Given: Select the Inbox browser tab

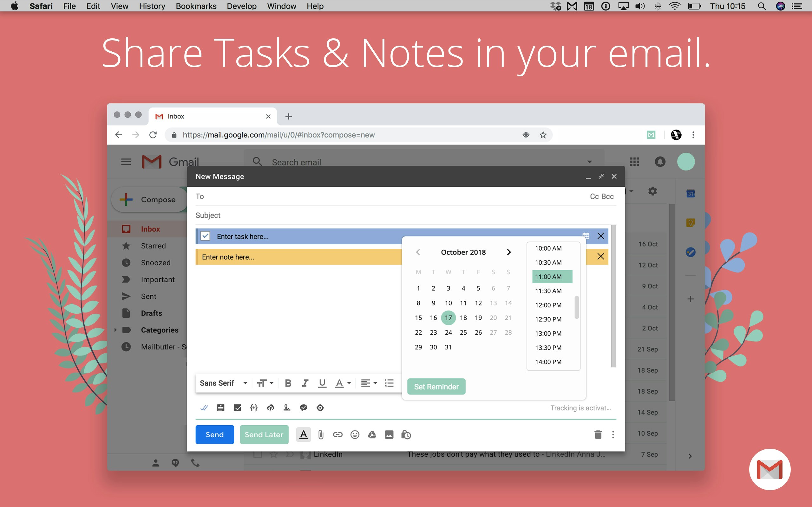Looking at the screenshot, I should (188, 116).
